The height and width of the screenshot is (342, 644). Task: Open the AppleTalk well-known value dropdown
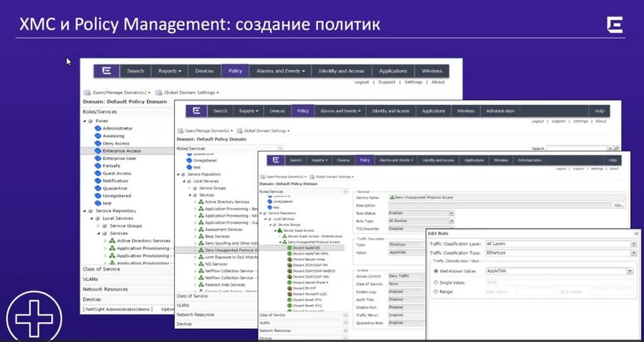pos(630,271)
